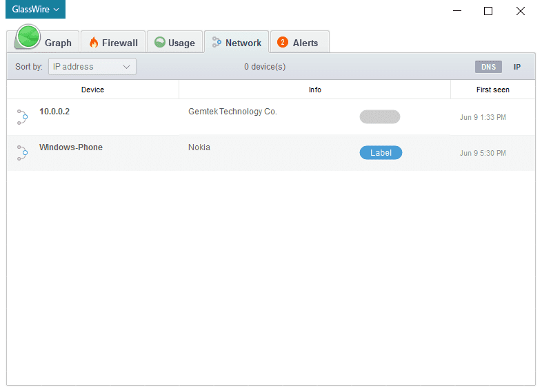The width and height of the screenshot is (542, 392).
Task: Click the green GlassWire logo orb
Action: [28, 37]
